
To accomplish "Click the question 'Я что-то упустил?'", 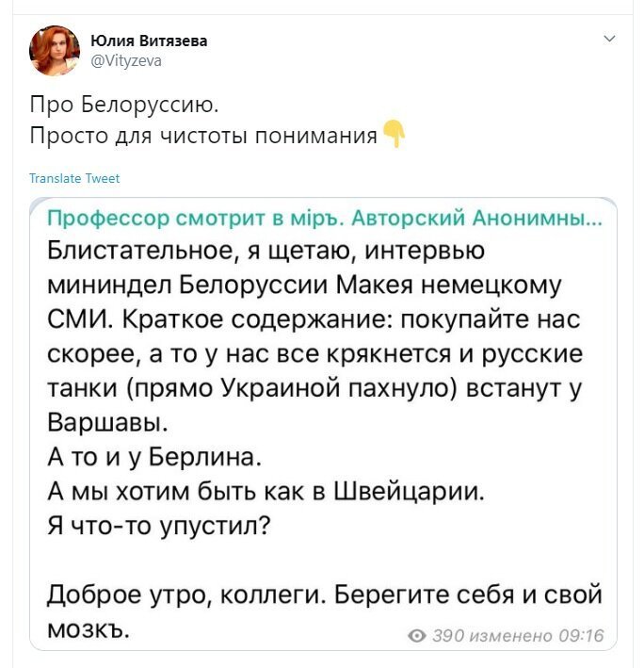I will click(158, 527).
